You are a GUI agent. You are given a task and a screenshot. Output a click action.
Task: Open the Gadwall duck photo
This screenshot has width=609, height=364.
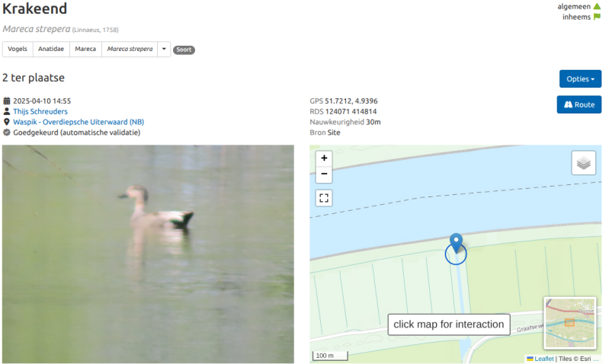coord(148,254)
